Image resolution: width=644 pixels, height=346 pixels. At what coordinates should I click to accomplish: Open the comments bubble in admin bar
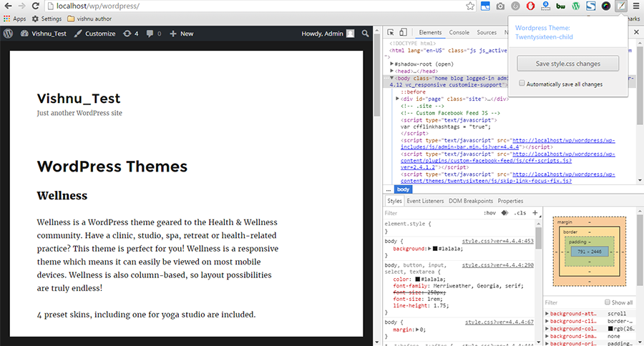point(154,34)
